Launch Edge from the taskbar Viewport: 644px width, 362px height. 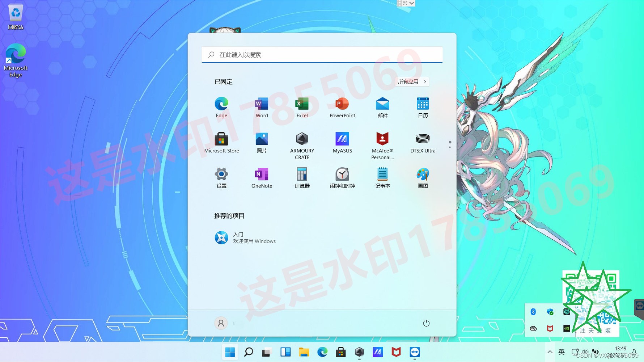point(322,352)
